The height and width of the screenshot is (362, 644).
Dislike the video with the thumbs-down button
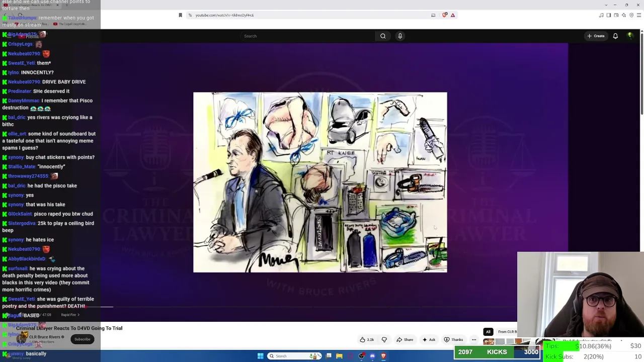click(384, 340)
